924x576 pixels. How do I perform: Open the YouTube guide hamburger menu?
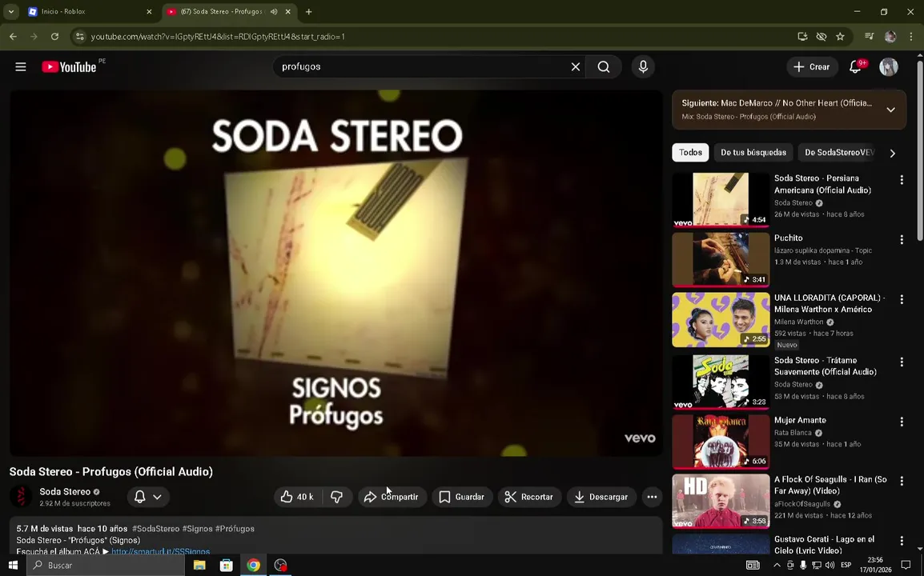point(21,66)
